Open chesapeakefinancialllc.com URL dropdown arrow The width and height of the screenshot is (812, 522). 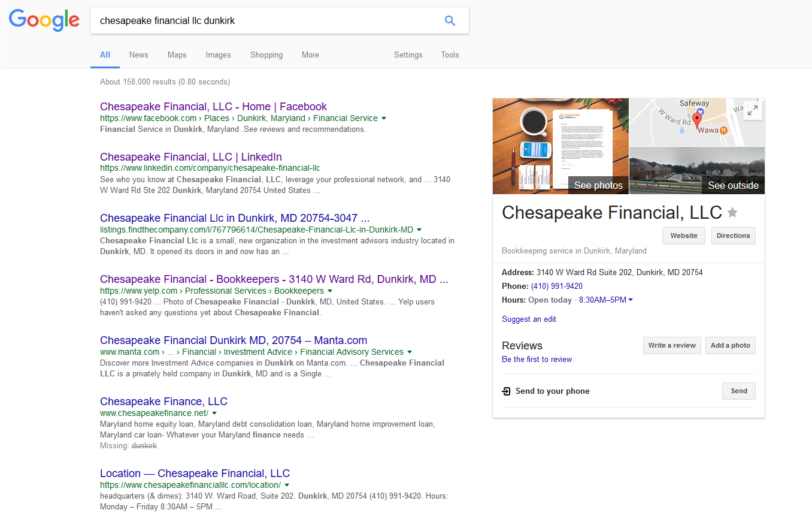pos(287,485)
